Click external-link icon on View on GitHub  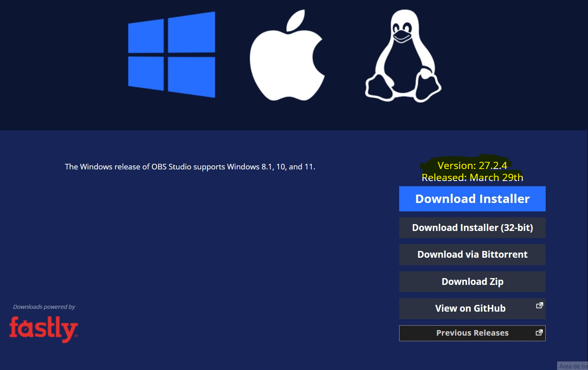tap(539, 305)
